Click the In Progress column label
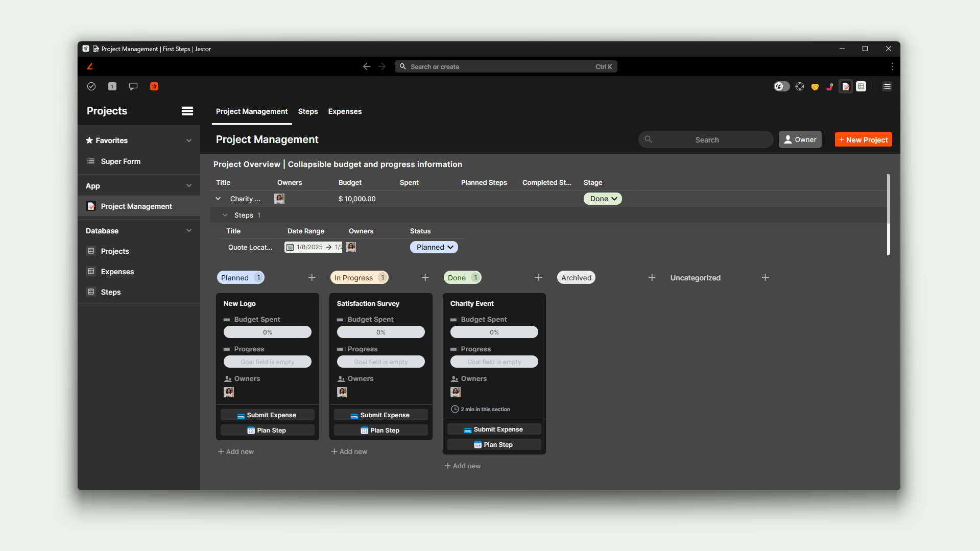The width and height of the screenshot is (980, 551). (x=360, y=277)
